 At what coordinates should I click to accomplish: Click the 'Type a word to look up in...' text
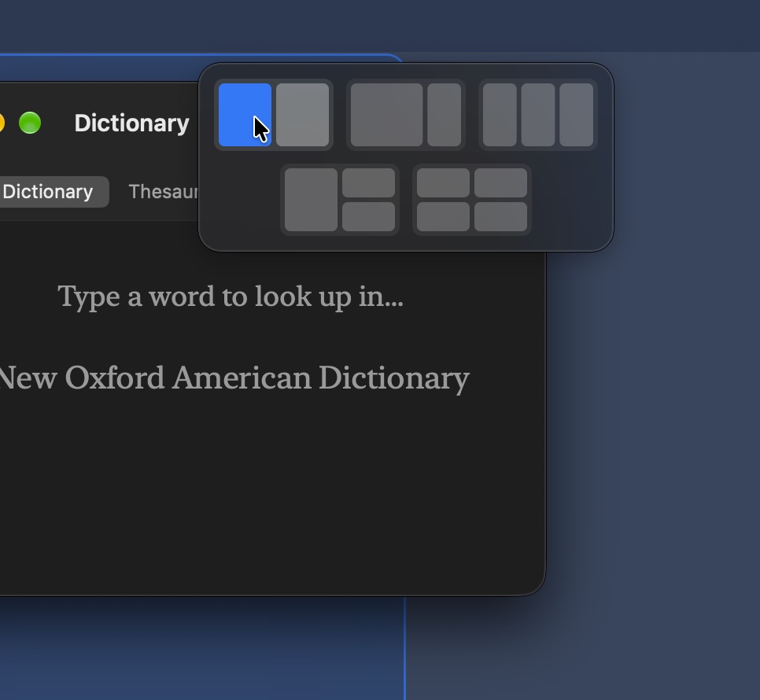click(x=231, y=297)
